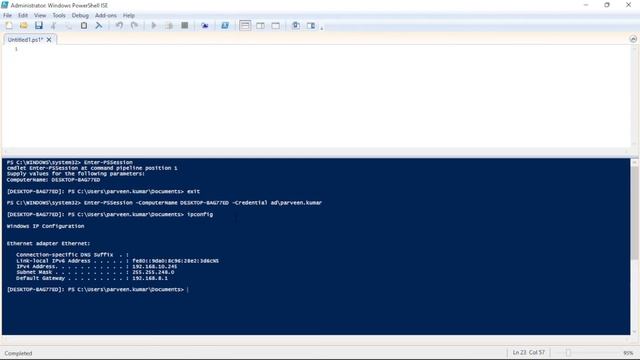640x360 pixels.
Task: Click the Subnet Mask 255.255.248.0 line
Action: [95, 272]
